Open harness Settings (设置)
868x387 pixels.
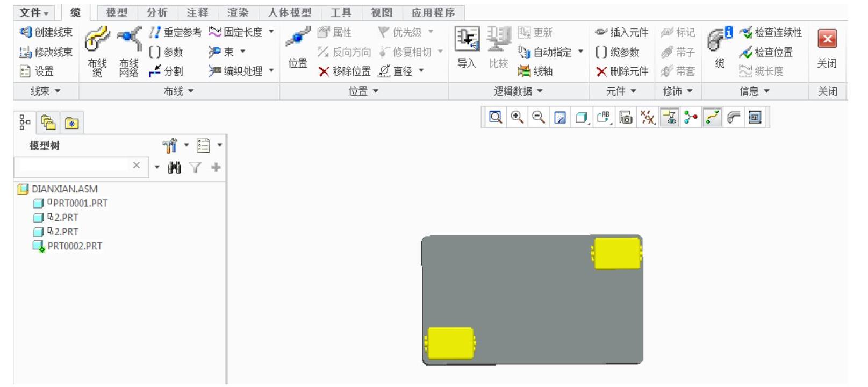(x=37, y=71)
